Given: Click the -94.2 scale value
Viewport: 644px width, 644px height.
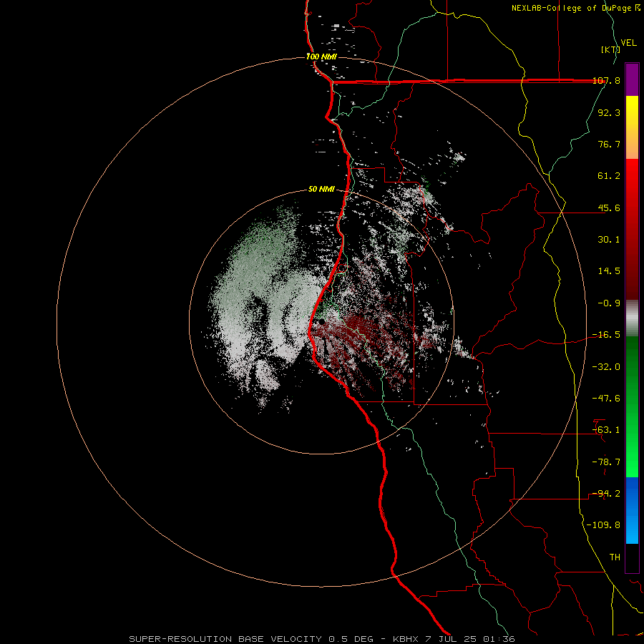Looking at the screenshot, I should pyautogui.click(x=606, y=494).
